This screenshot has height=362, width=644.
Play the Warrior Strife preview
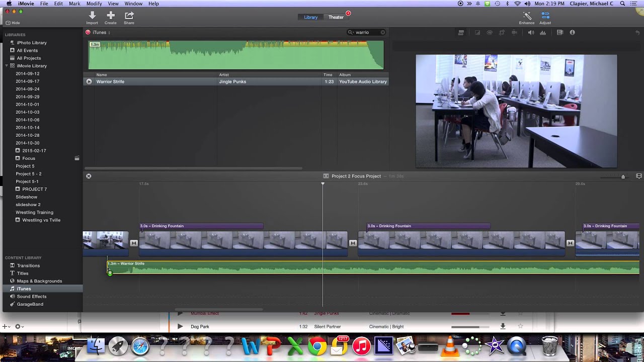tap(89, 81)
